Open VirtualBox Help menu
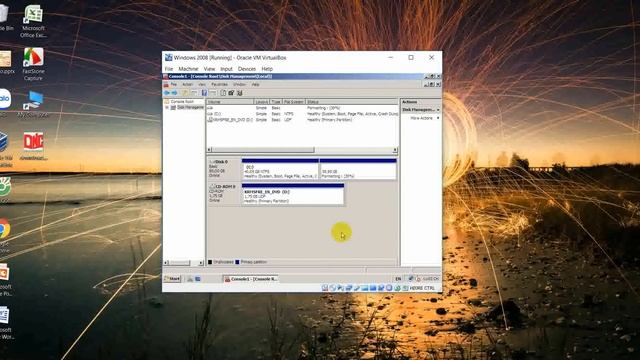The image size is (640, 360). click(x=267, y=69)
